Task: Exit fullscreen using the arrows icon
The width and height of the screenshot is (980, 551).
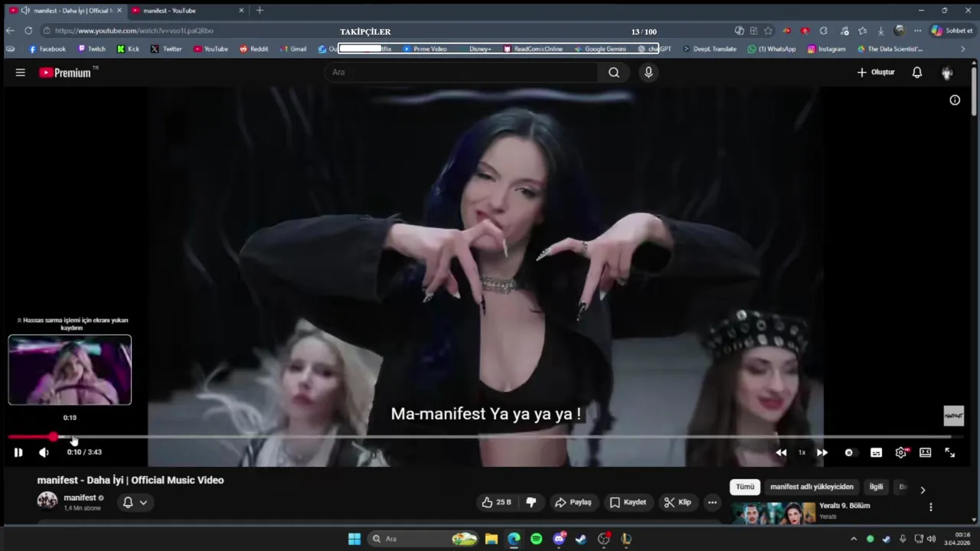Action: [949, 452]
